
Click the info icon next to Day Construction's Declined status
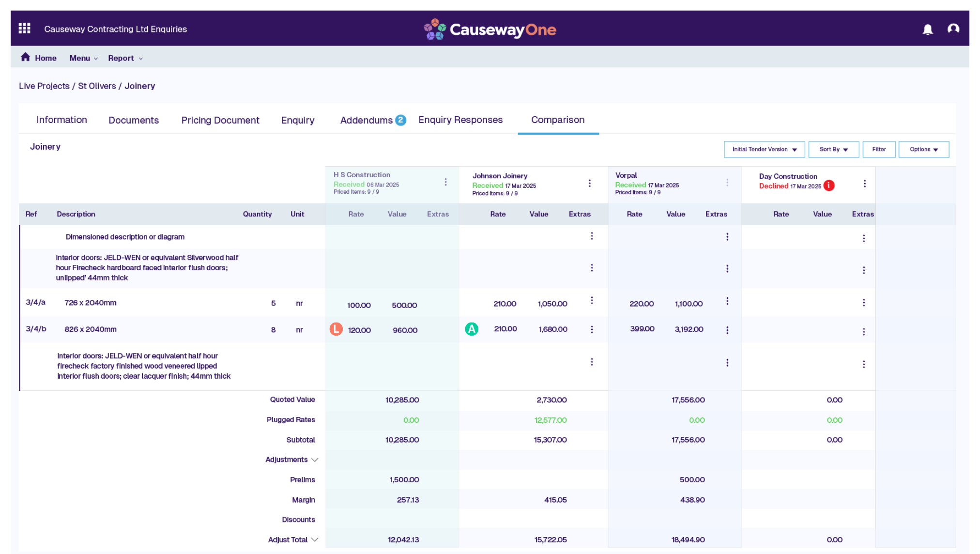(x=830, y=185)
